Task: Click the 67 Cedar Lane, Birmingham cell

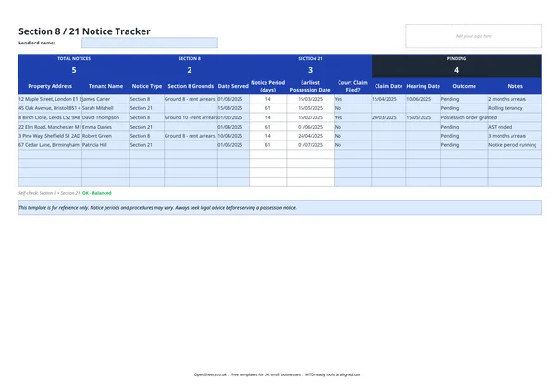Action: click(50, 145)
